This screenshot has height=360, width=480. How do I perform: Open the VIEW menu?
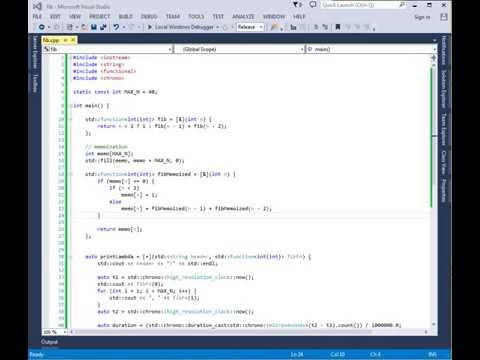point(75,16)
